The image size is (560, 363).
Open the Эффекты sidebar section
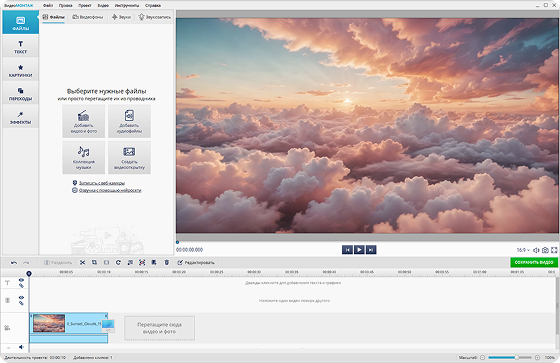click(x=20, y=118)
